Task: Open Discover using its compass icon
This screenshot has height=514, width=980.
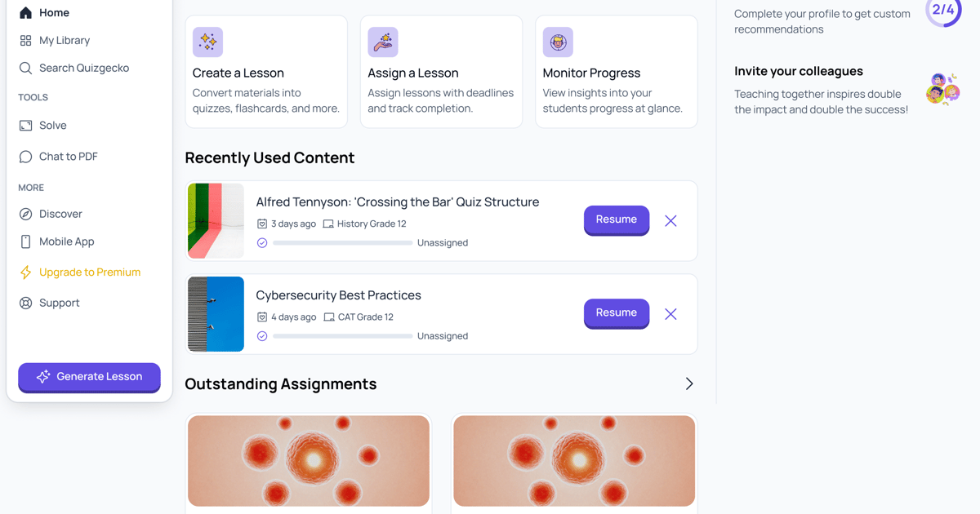Action: tap(26, 214)
